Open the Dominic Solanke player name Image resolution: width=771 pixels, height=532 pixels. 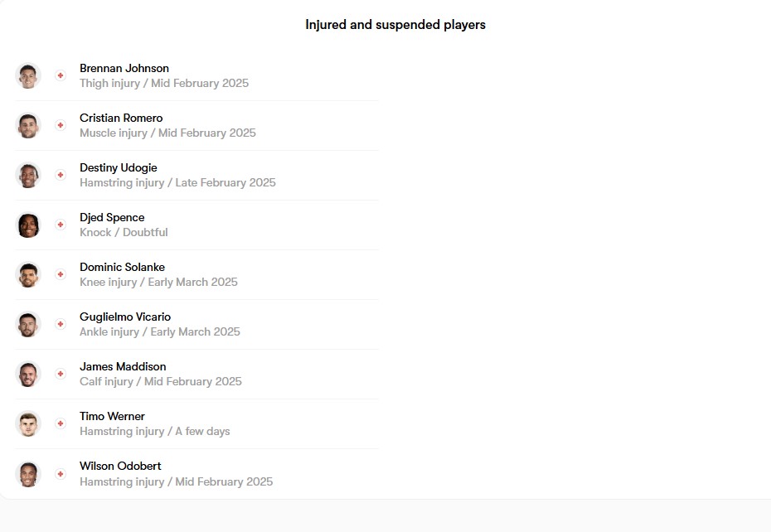(122, 268)
